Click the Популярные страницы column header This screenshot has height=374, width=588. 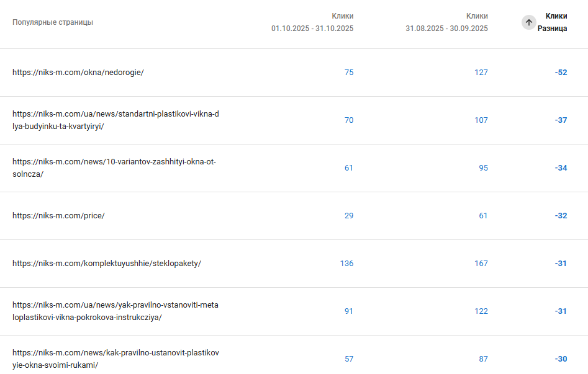53,22
